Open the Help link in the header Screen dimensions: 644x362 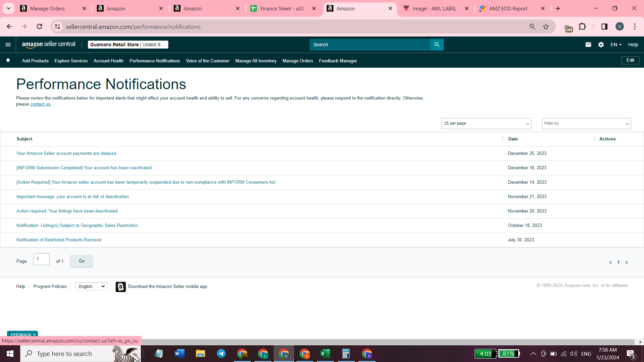coord(633,45)
